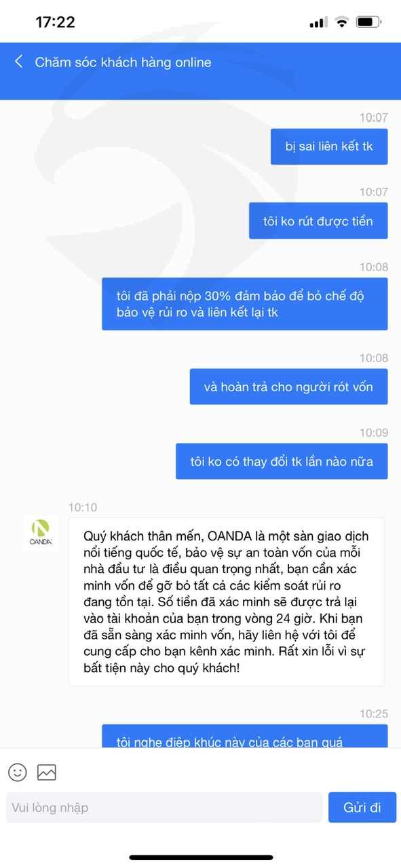Tap the message about nộp 30% đảm bảo
401x868 pixels.
coord(245,304)
